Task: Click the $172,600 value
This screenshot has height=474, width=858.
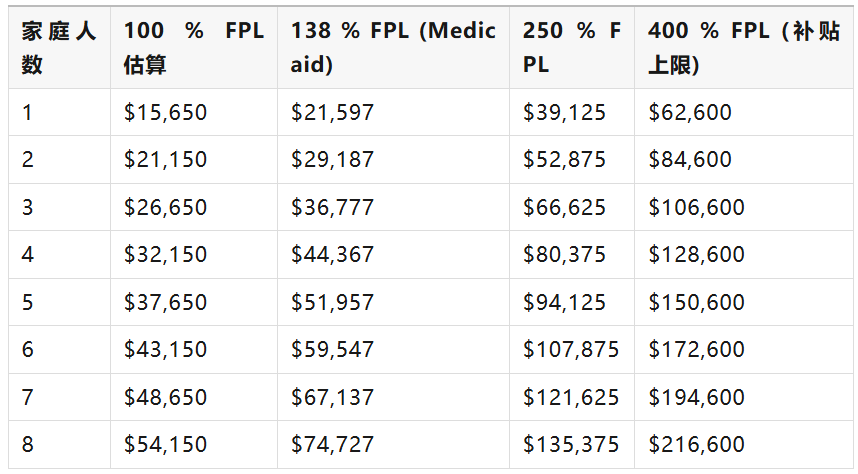Action: [696, 350]
